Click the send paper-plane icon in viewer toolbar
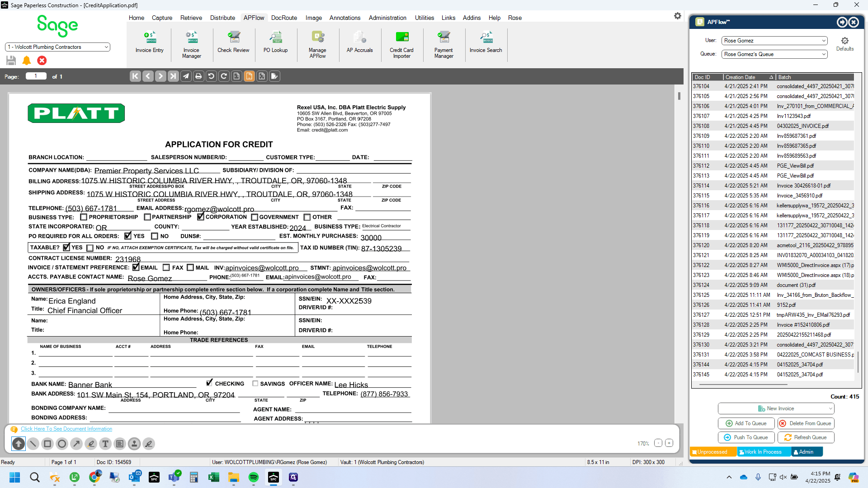Image resolution: width=868 pixels, height=488 pixels. (186, 76)
